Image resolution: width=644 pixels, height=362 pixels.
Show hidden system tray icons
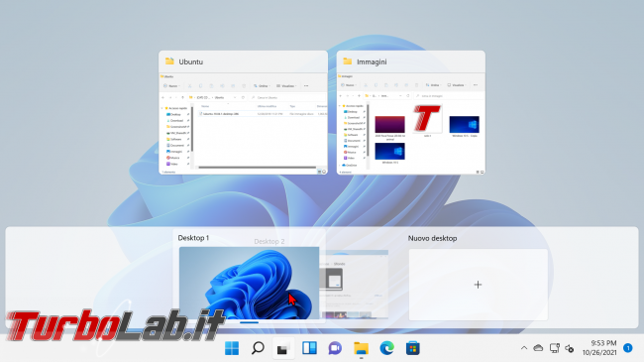pyautogui.click(x=524, y=348)
